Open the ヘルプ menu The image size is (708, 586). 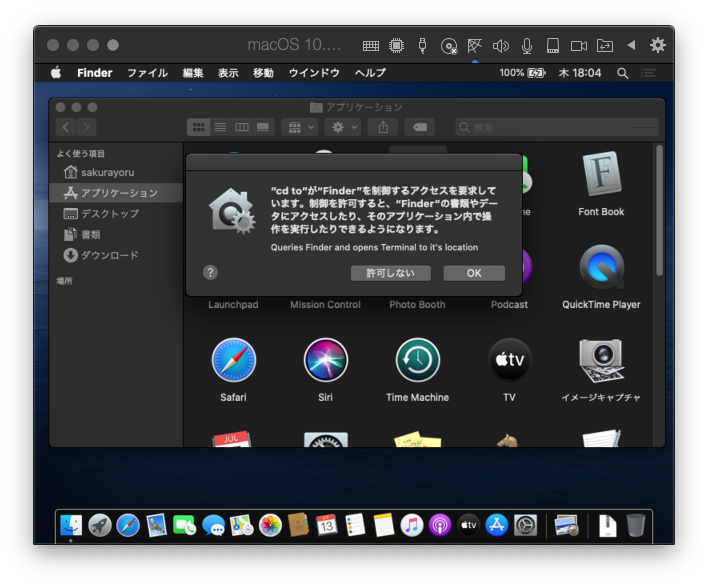(370, 73)
